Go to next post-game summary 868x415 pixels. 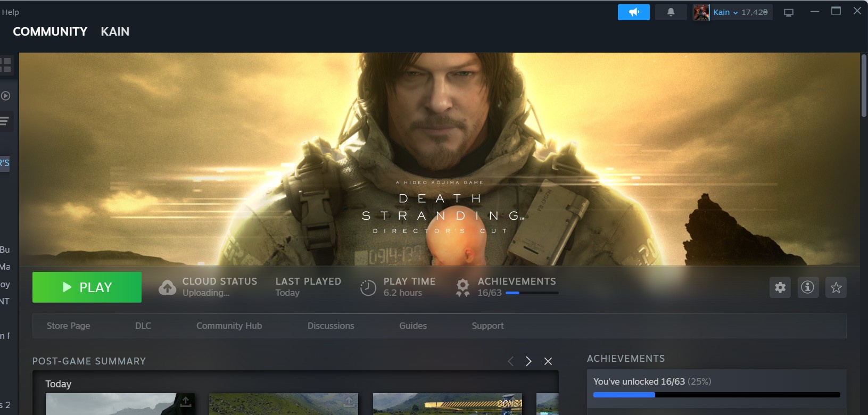coord(528,361)
